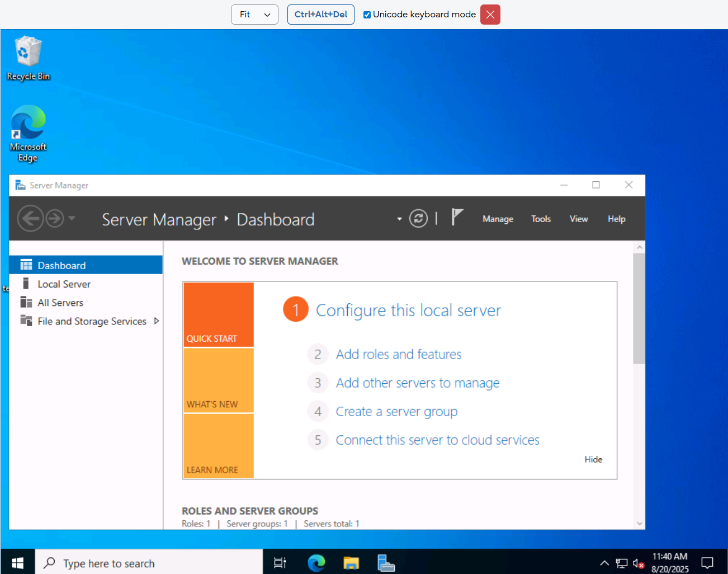Open the Tools menu
728x574 pixels.
point(541,219)
